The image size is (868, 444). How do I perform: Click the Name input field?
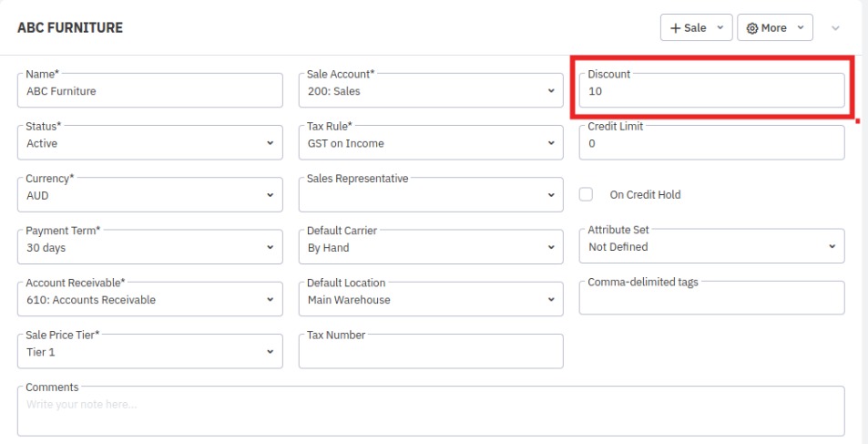[x=149, y=91]
